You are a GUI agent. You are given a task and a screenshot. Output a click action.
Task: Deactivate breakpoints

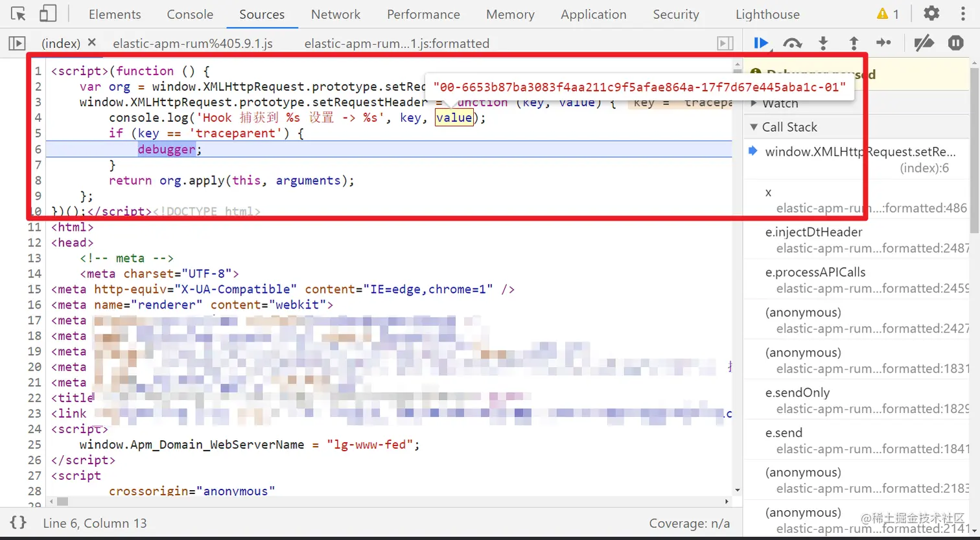click(924, 43)
